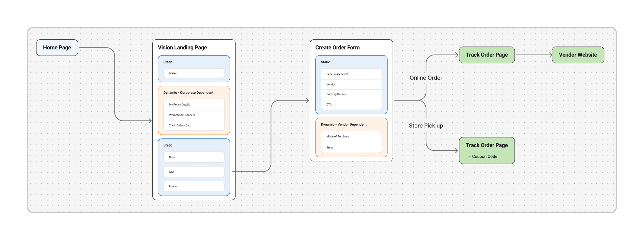Image resolution: width=644 pixels, height=240 pixels.
Task: Select Mode of Purchase row
Action: pyautogui.click(x=351, y=137)
